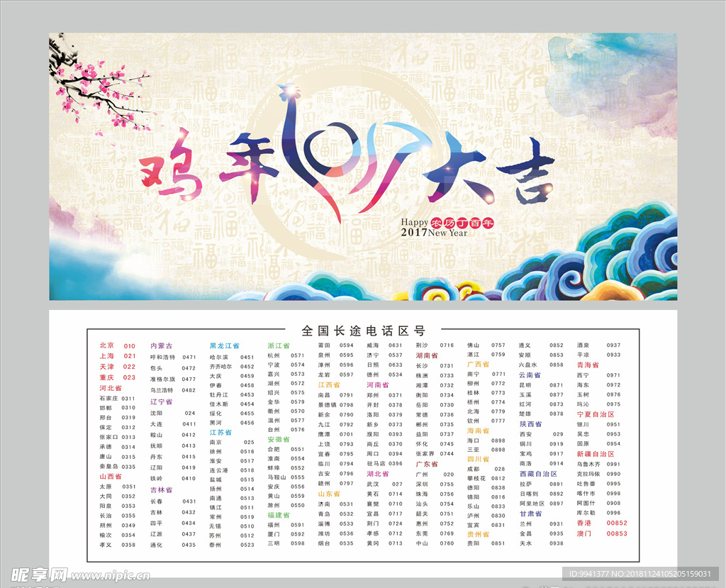Click the '江西省' province heading

tap(329, 384)
